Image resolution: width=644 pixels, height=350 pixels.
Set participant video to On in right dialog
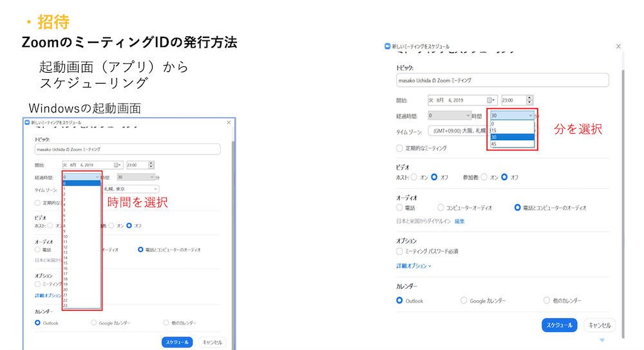pyautogui.click(x=484, y=178)
